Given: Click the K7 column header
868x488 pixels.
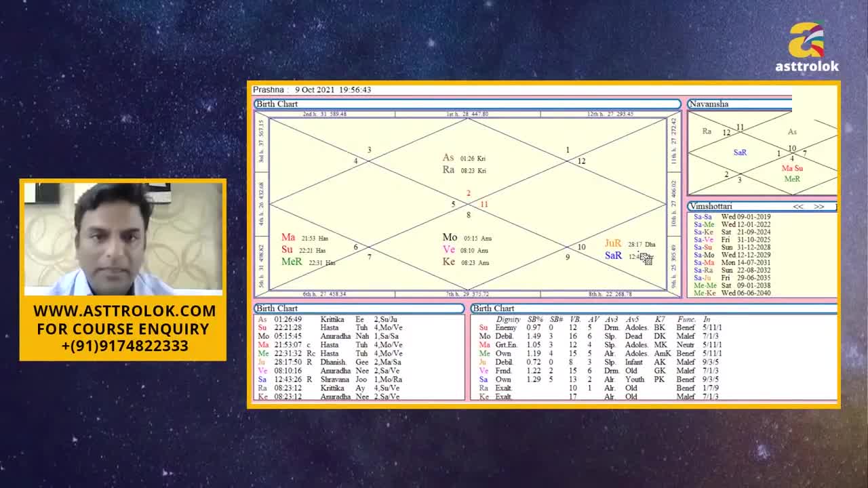Looking at the screenshot, I should [660, 319].
